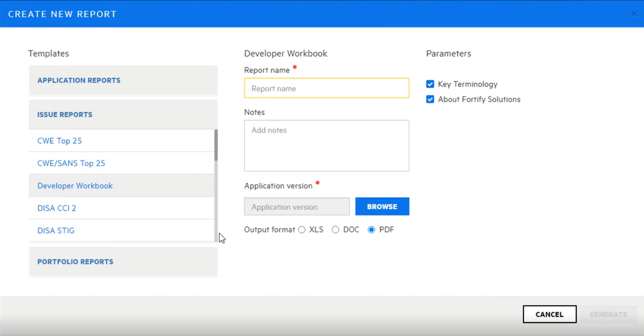Uncheck the Key Terminology checkbox
This screenshot has width=644, height=336.
pyautogui.click(x=430, y=84)
